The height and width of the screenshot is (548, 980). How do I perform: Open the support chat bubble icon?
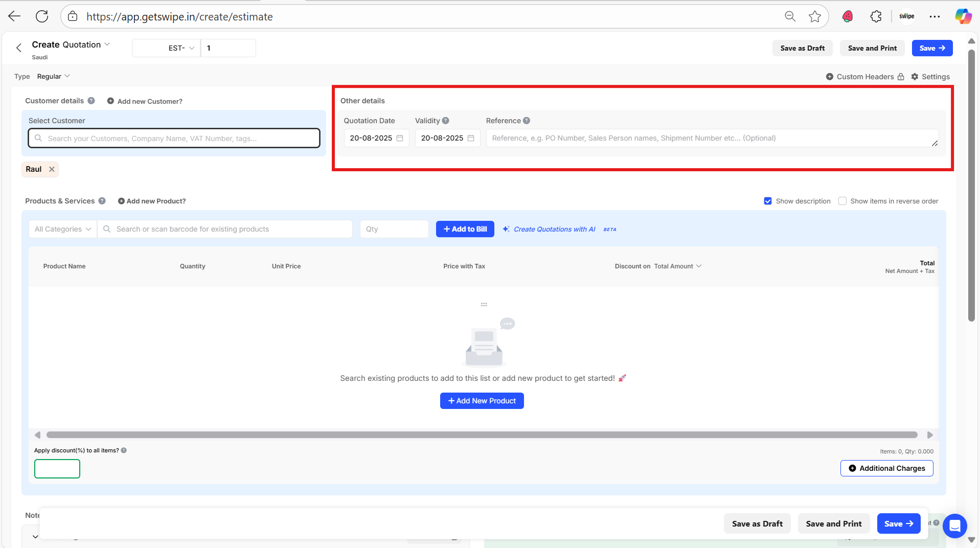point(954,526)
